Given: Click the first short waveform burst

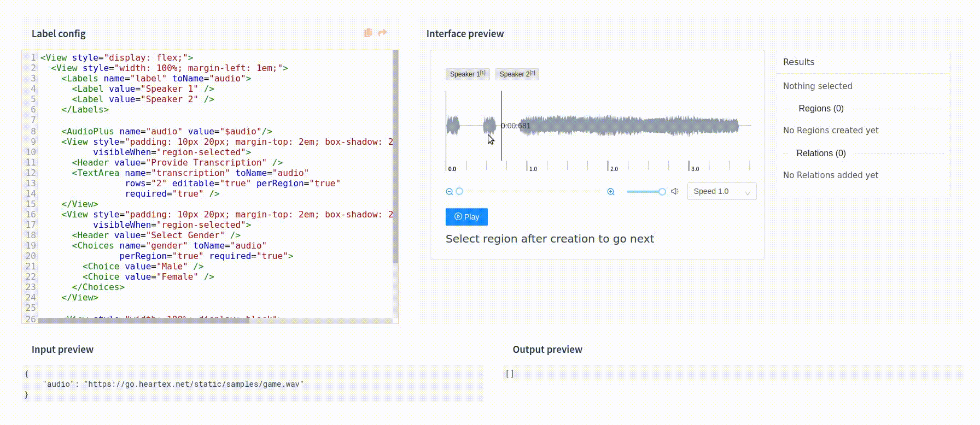Looking at the screenshot, I should pos(453,126).
